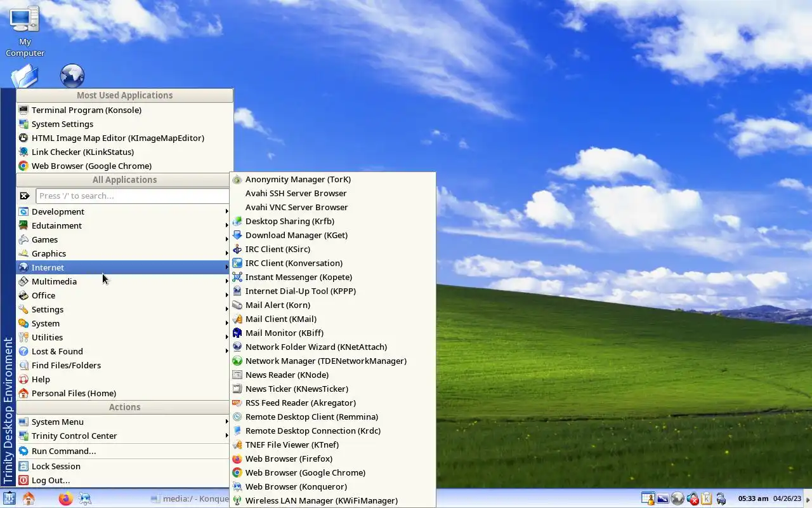812x508 pixels.
Task: Start Network Folder Wizard (KNetAttach)
Action: click(x=332, y=347)
